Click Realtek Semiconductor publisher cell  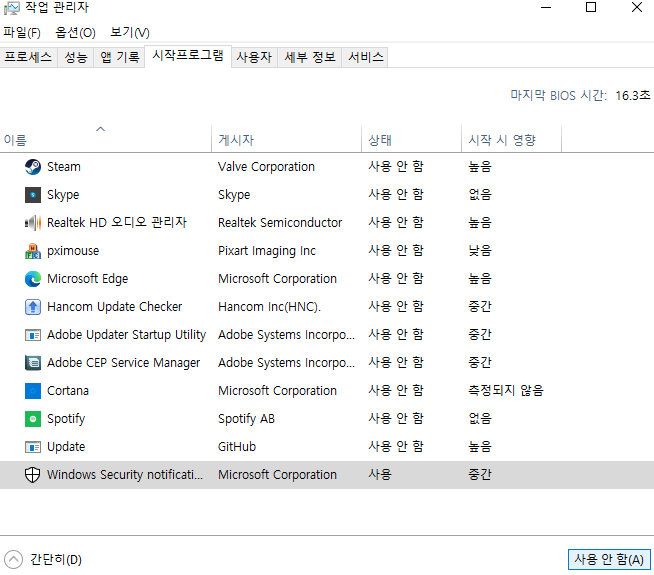click(x=280, y=223)
